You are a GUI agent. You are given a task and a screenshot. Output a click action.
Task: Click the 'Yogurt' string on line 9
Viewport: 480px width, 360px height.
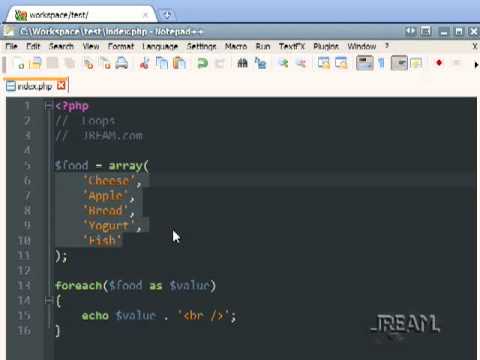click(109, 226)
